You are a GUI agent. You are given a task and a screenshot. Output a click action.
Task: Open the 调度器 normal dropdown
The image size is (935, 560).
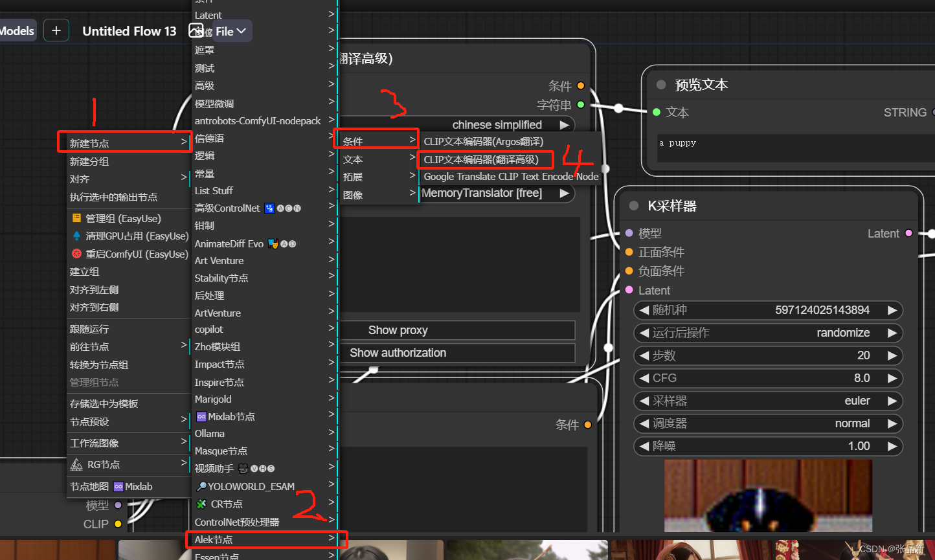[x=768, y=423]
